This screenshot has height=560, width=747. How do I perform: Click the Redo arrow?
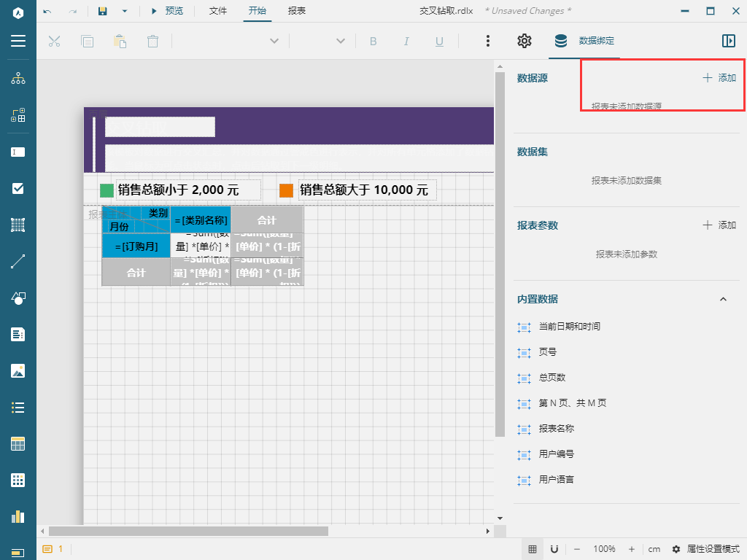[x=72, y=11]
